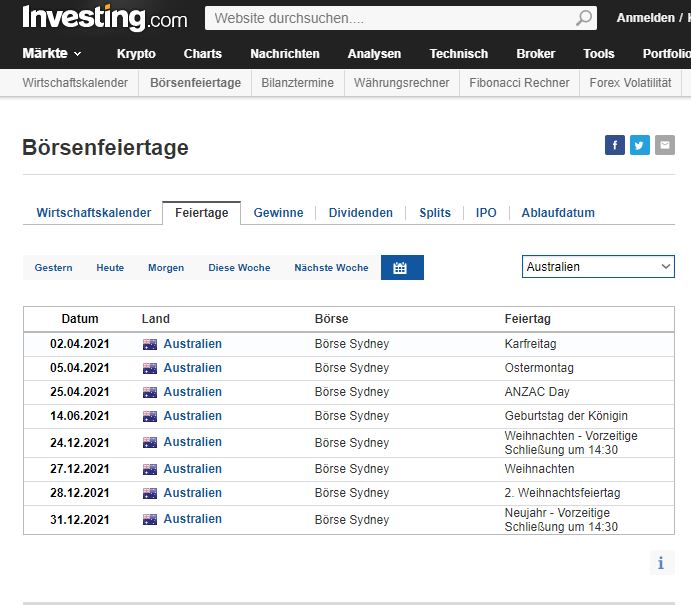This screenshot has width=691, height=606.
Task: Select the date 14.06.2021 cell
Action: [x=80, y=416]
